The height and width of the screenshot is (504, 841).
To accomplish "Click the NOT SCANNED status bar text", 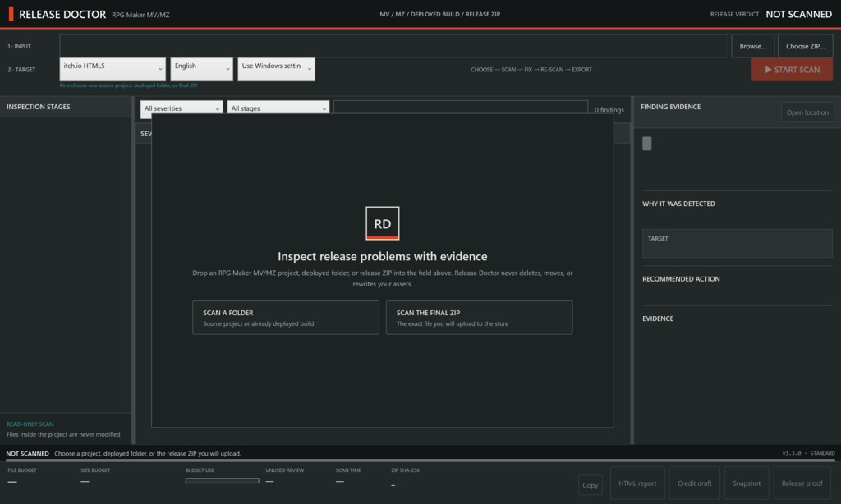I will point(27,454).
